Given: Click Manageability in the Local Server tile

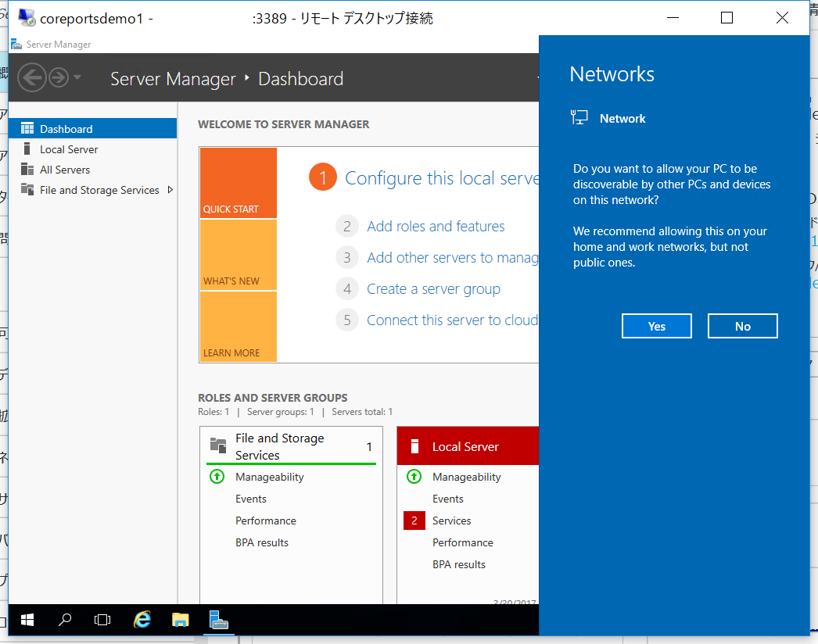Looking at the screenshot, I should (x=466, y=477).
